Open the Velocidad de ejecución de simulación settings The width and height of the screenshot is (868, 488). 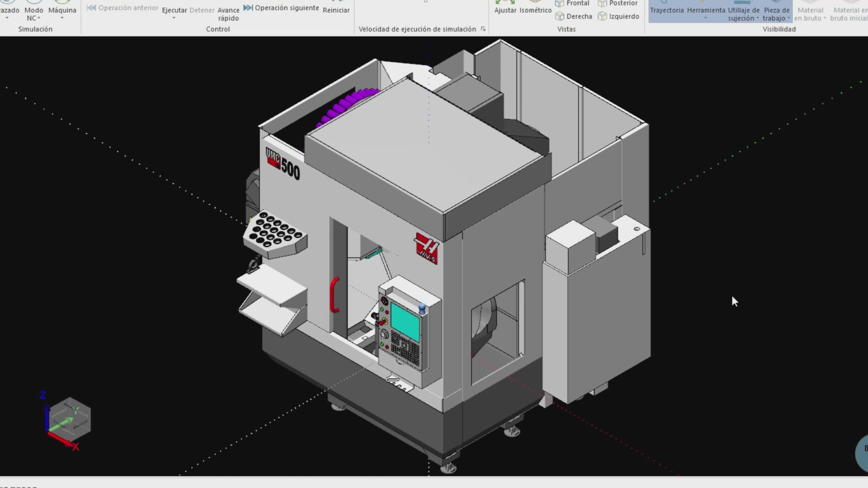coord(483,29)
